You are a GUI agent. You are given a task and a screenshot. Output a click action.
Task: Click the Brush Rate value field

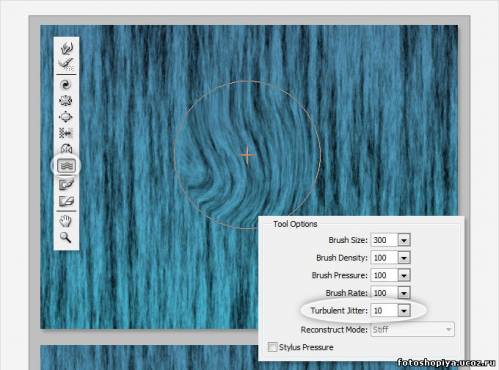coord(384,293)
